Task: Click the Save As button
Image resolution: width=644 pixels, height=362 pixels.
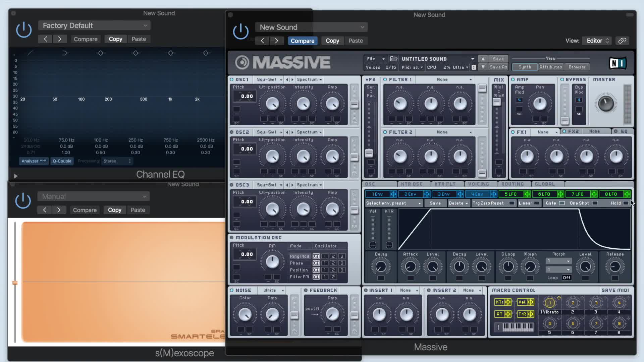Action: [x=498, y=67]
